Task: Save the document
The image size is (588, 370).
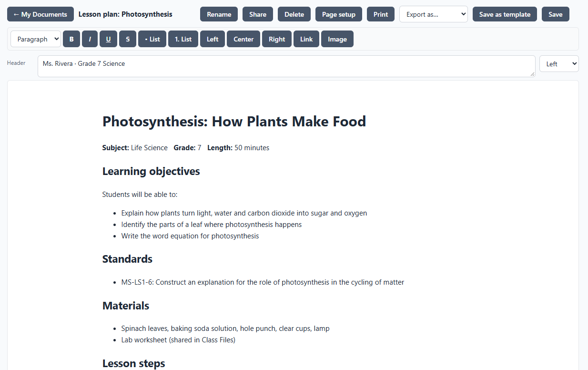Action: [556, 14]
